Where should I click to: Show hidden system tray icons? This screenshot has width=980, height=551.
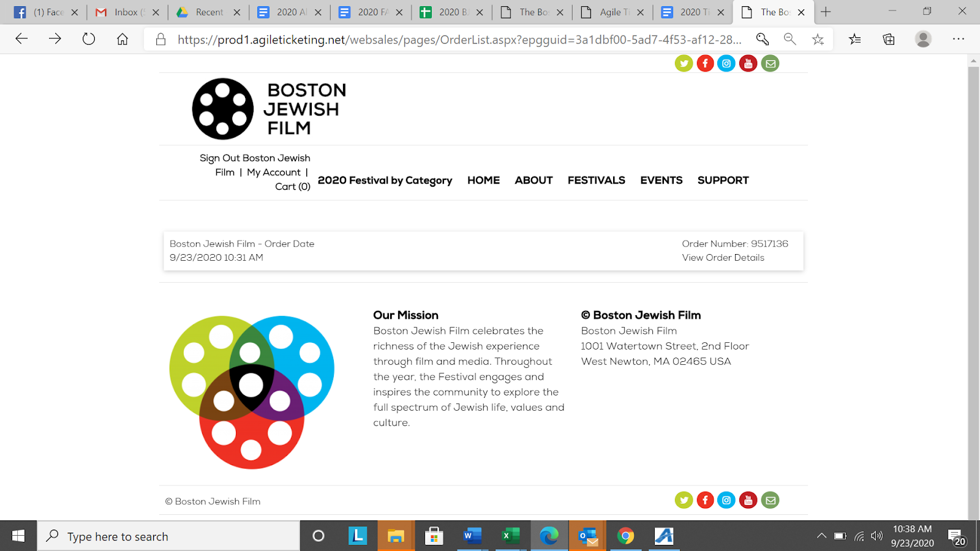821,536
